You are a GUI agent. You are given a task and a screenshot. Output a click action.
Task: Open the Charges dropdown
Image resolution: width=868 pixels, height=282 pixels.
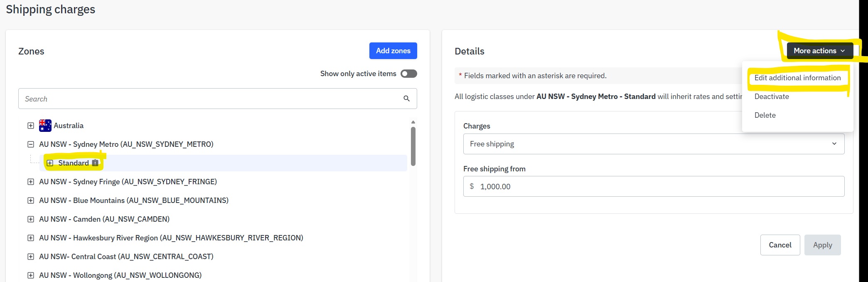click(653, 144)
